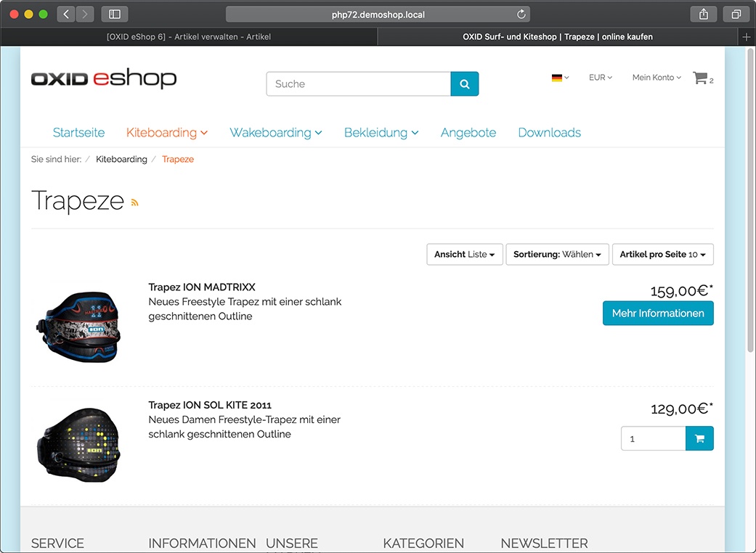Click the Safari share icon
Viewport: 756px width, 553px height.
[x=704, y=15]
